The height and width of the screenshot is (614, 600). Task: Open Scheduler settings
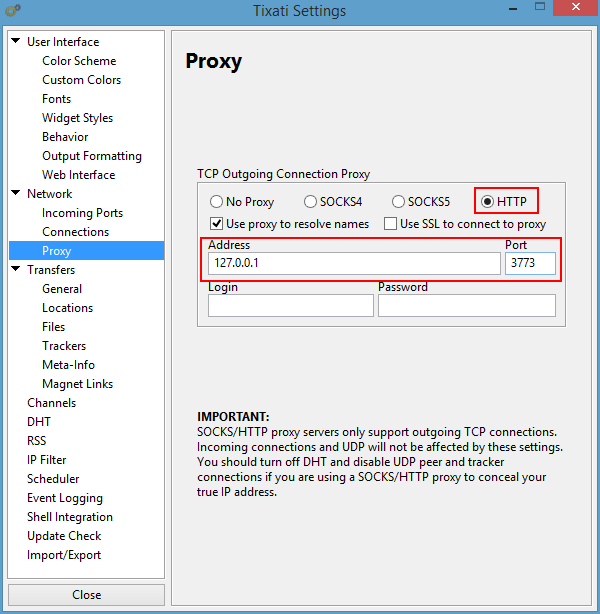(53, 479)
